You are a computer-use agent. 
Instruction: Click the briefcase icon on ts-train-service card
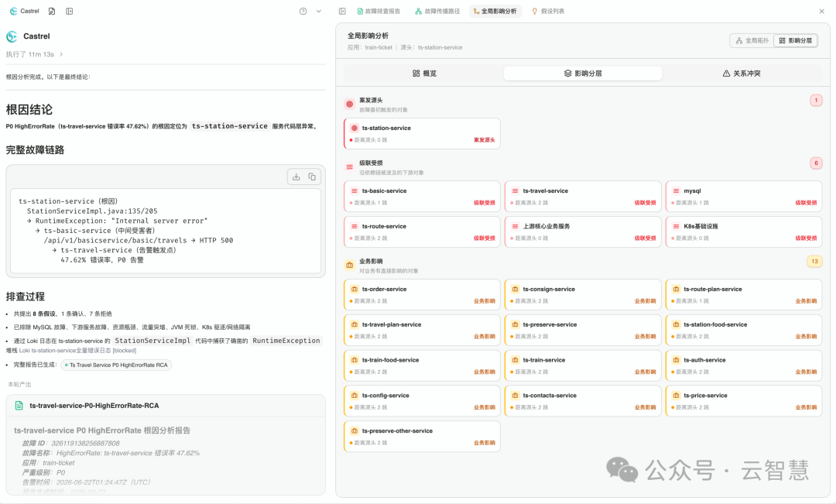(515, 360)
